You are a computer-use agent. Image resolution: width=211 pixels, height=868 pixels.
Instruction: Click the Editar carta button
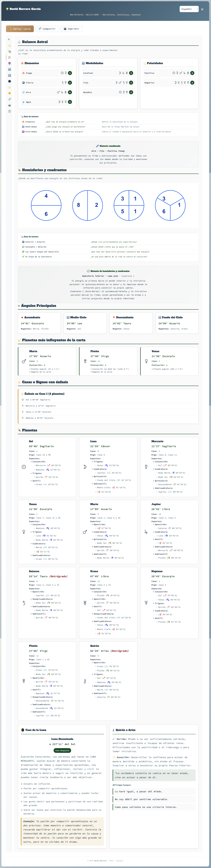click(20, 29)
